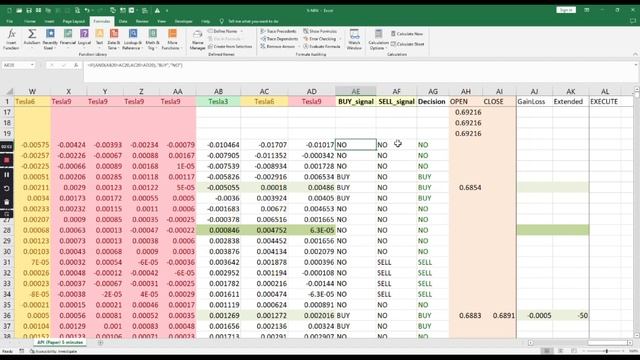Click the Save icon in quick access toolbar
The height and width of the screenshot is (360, 640).
pos(29,10)
